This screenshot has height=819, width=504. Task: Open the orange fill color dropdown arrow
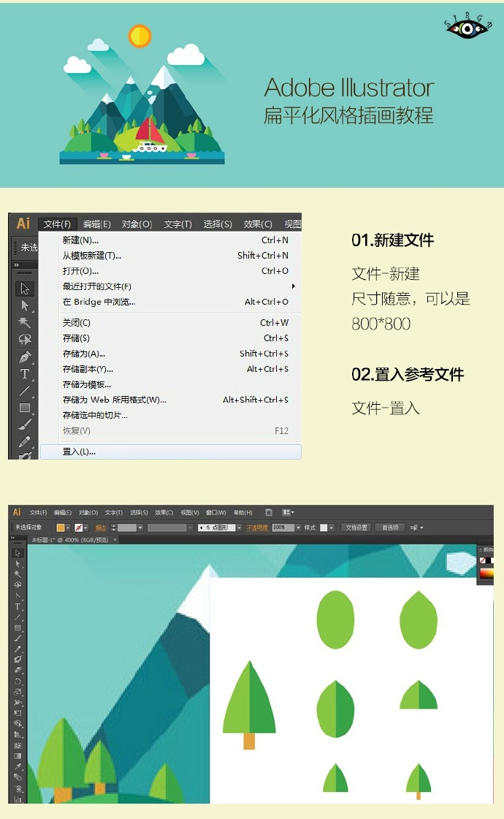[68, 527]
